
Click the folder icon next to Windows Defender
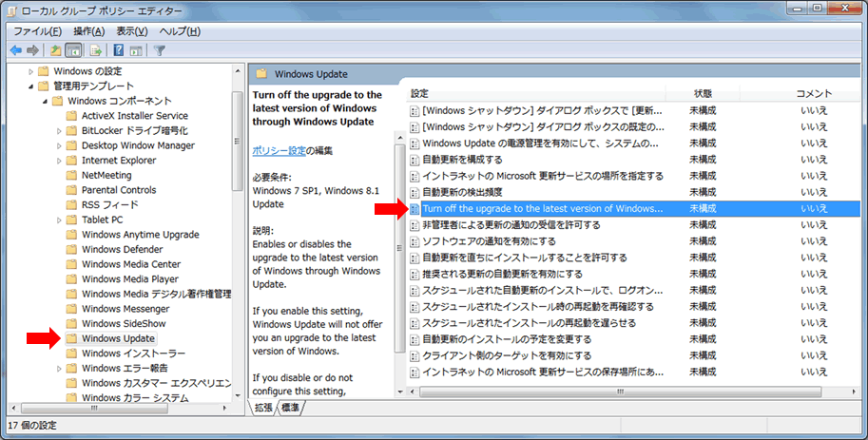tap(71, 249)
